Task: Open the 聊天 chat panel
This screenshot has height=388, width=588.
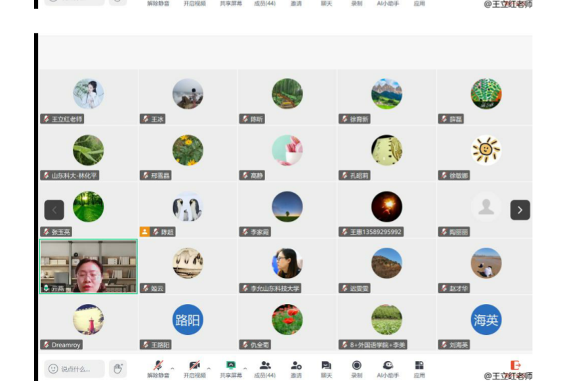Action: 326,366
